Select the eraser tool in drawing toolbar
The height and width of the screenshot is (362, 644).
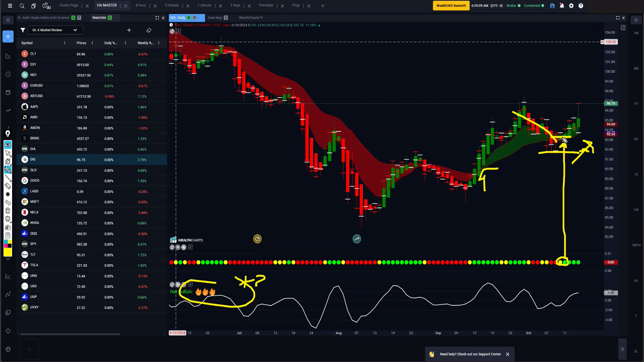(x=8, y=186)
